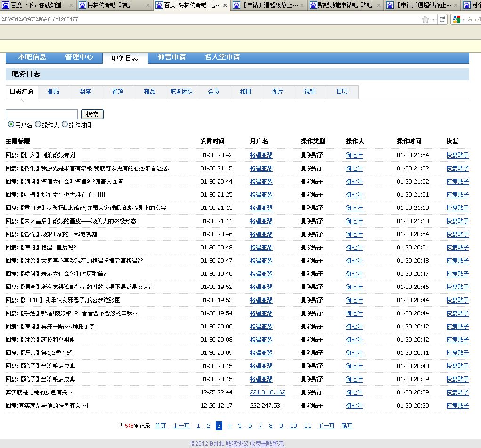Open operator 御七叶 in 刺杀滚娘专列 row
Screen dimensions: 481x448
point(354,155)
